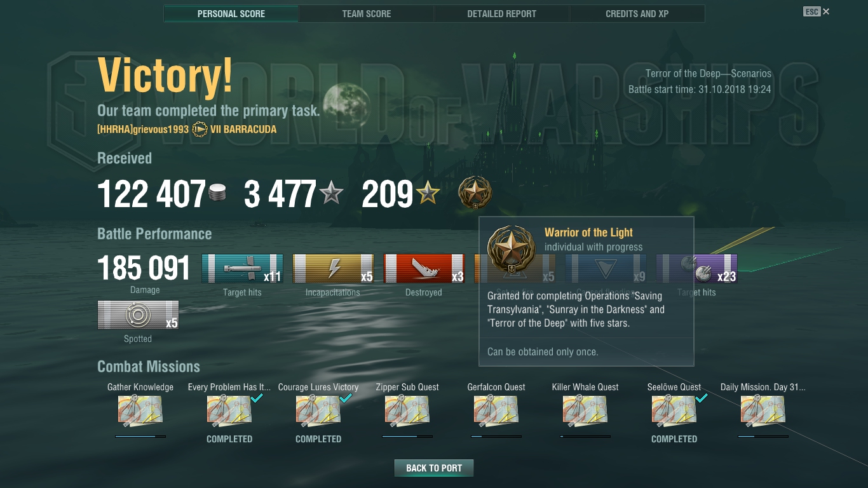Image resolution: width=868 pixels, height=488 pixels.
Task: Switch to the Credits and XP tab
Action: pos(637,13)
